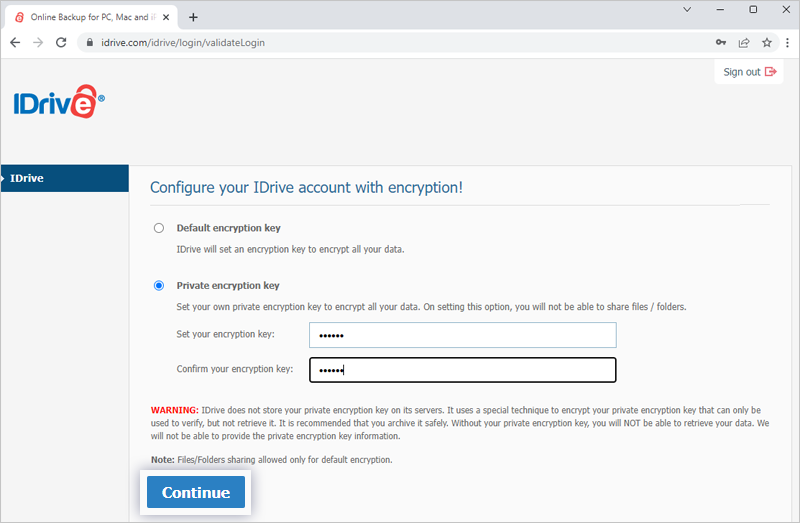Open saved passwords key icon
Screen dimensions: 800x523
(x=720, y=42)
